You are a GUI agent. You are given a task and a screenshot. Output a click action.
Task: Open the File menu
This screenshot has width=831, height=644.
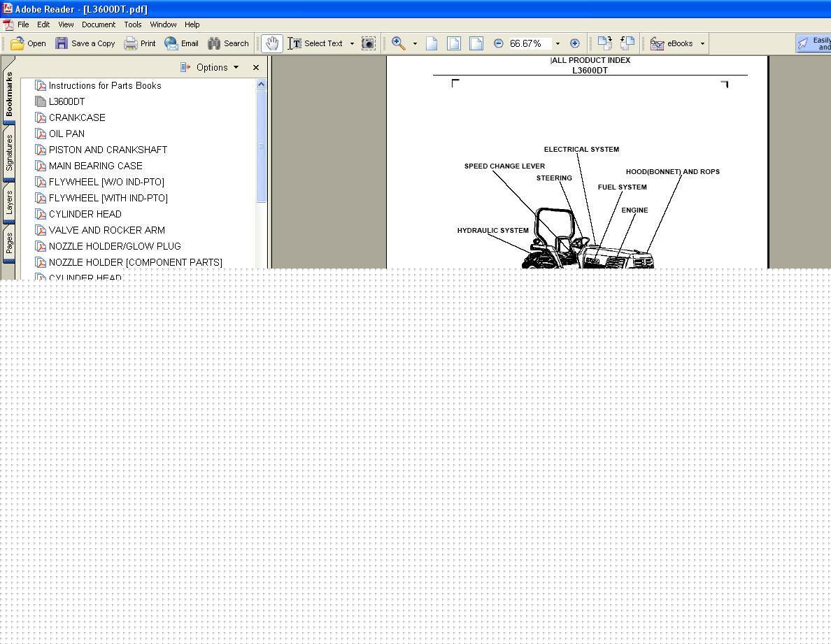click(x=23, y=24)
